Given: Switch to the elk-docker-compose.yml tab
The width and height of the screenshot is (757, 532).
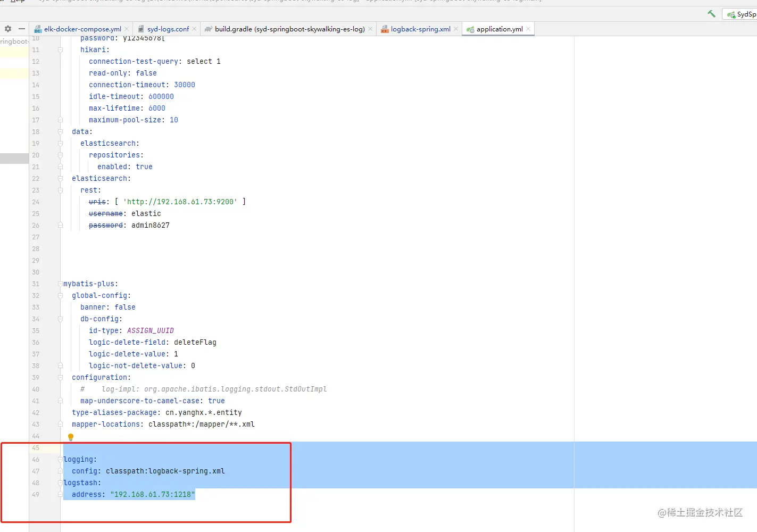Looking at the screenshot, I should (x=82, y=29).
